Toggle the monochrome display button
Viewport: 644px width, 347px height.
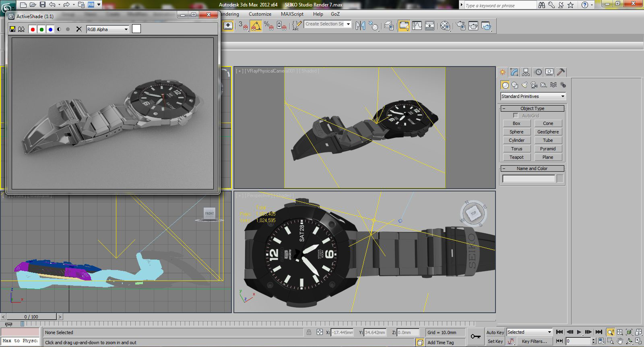[68, 29]
